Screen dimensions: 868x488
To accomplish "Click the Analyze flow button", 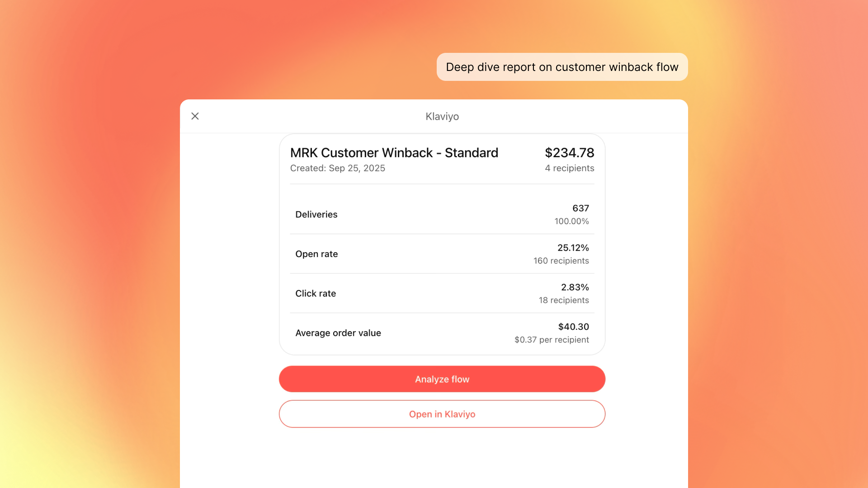I will coord(442,379).
